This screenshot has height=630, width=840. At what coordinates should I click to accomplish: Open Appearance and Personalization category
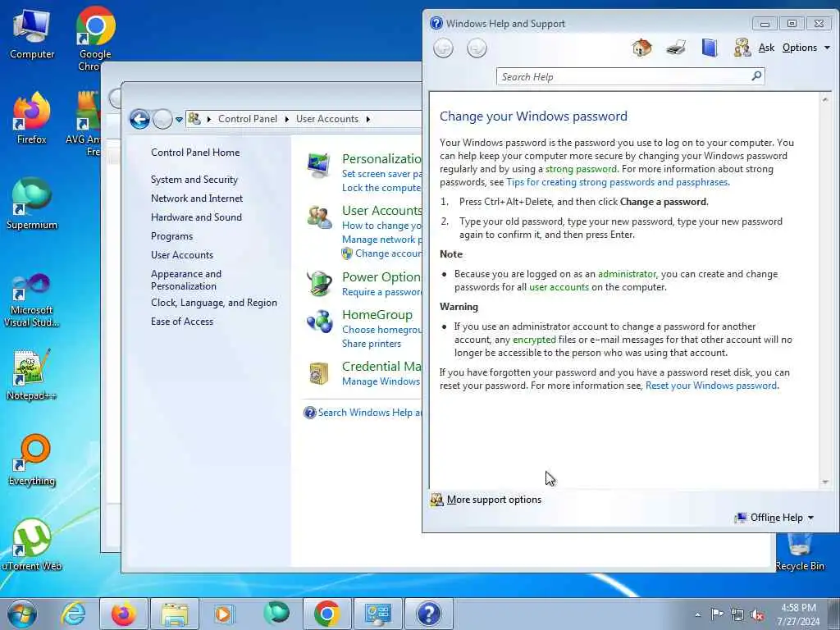point(186,280)
